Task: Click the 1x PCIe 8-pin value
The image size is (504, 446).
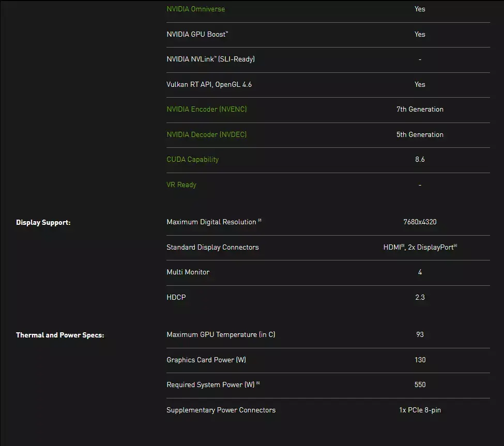Action: point(420,410)
